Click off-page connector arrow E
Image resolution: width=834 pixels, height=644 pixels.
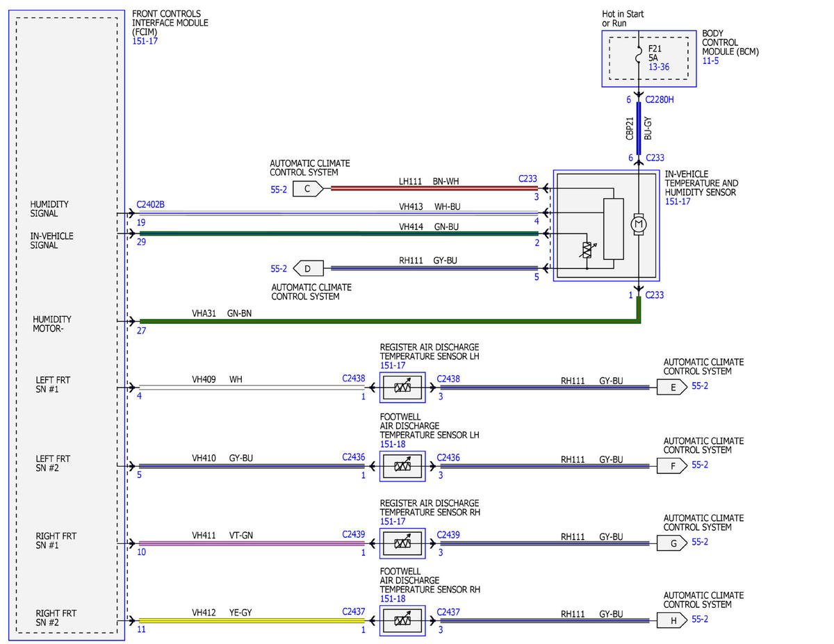[x=673, y=387]
